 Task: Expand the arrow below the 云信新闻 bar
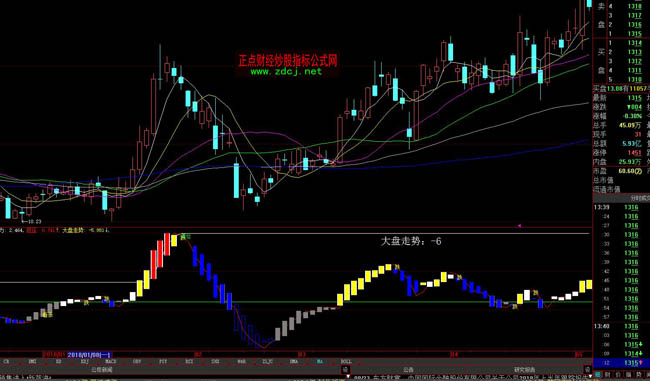[348, 377]
